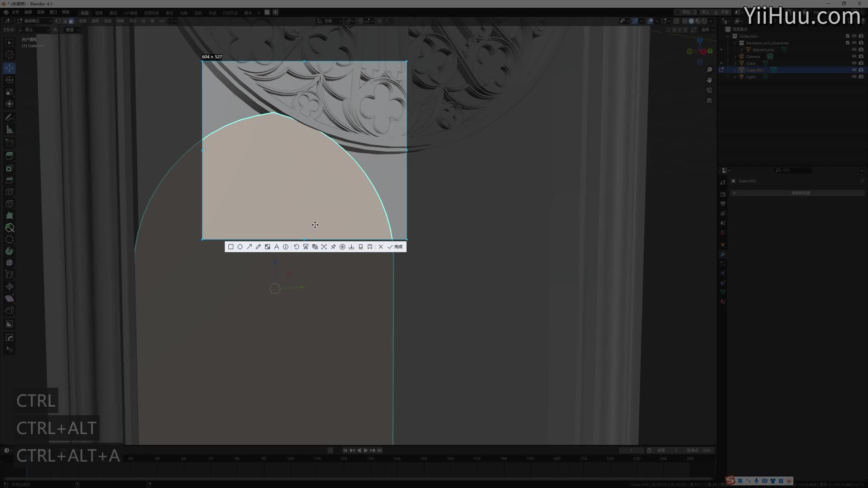868x488 pixels.
Task: Hide Camera object with eye icon
Action: tap(854, 56)
